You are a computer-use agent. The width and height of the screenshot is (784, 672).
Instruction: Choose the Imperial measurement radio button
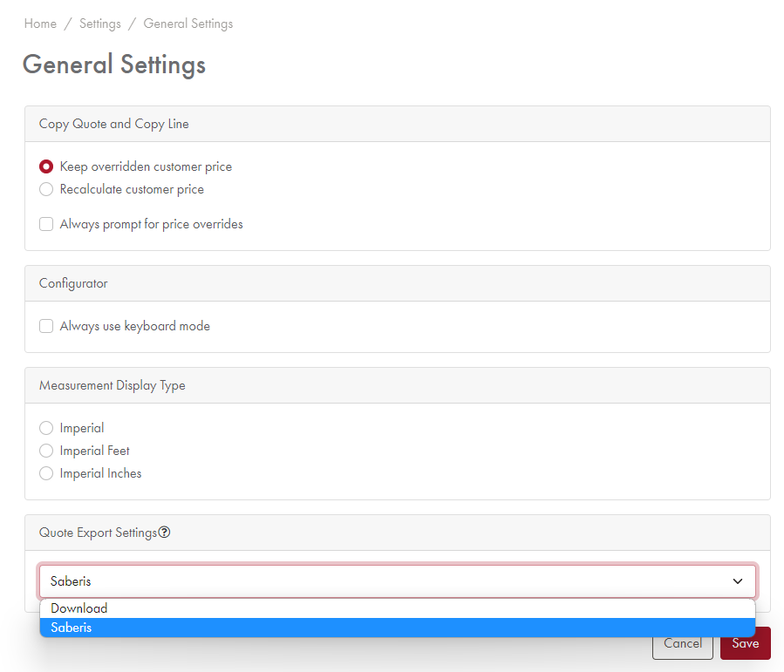[47, 428]
